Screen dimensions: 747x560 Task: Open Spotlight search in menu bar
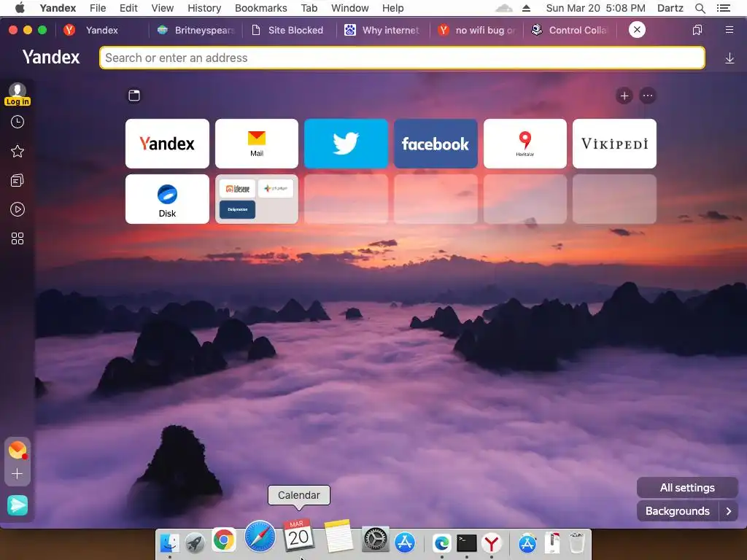coord(700,8)
